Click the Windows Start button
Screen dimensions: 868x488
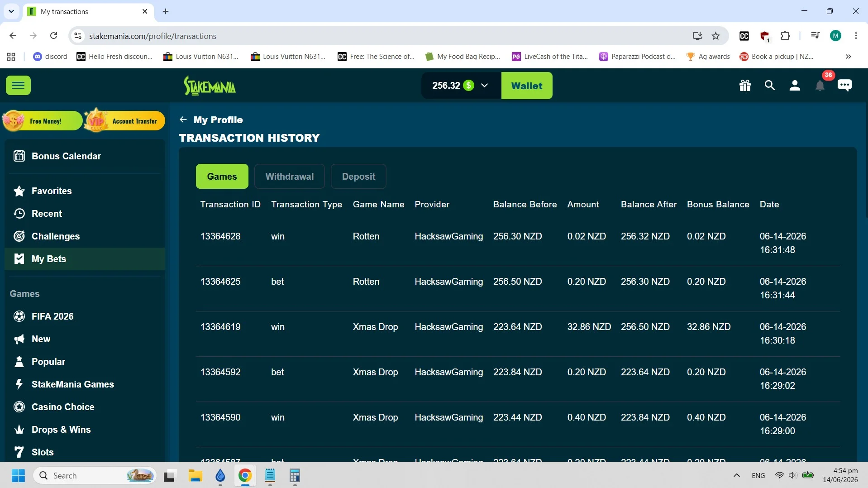coord(18,475)
